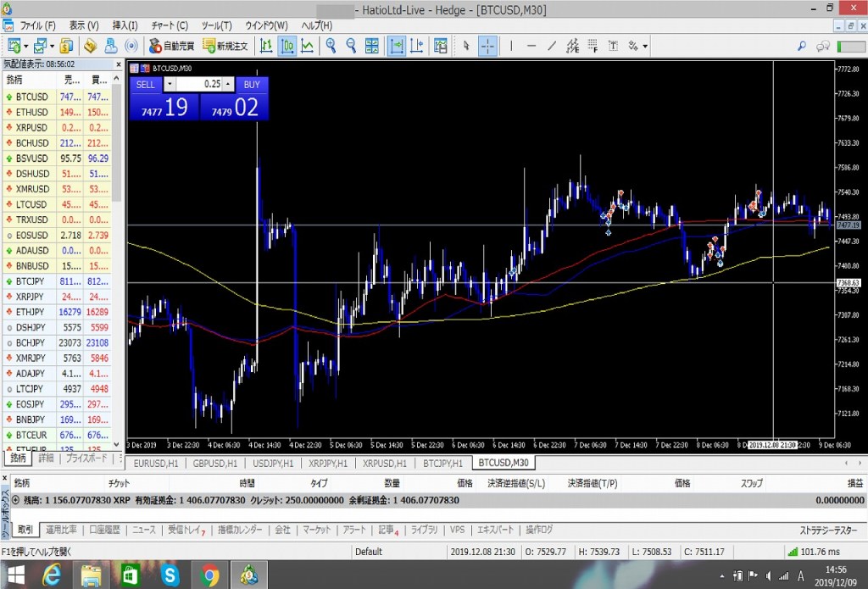Select the trendline drawing tool
The image size is (868, 589).
(552, 46)
